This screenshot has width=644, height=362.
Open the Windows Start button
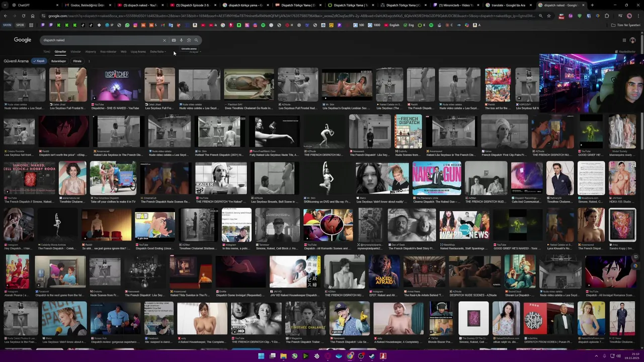tap(261, 356)
